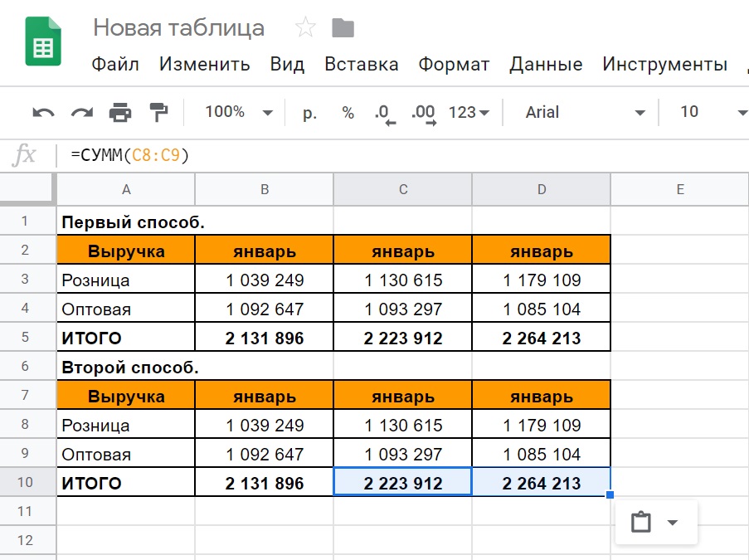Click ИТОГО in row 5
749x560 pixels.
[x=126, y=338]
